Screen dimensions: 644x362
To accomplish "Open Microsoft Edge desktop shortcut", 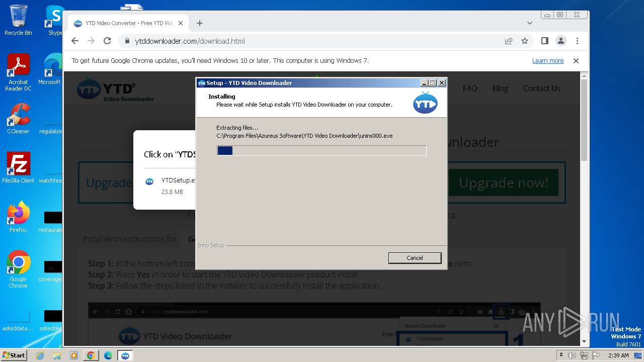I will tap(52, 69).
